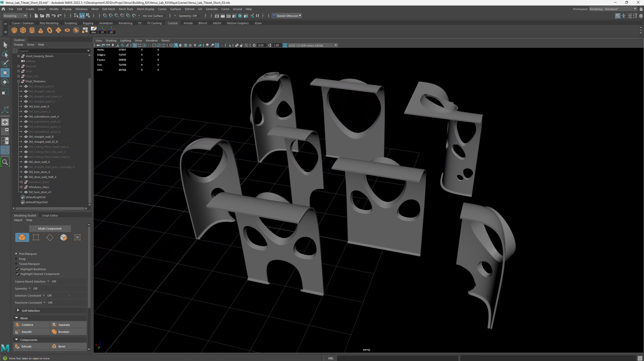Click the polygon cube shelf icon

click(23, 30)
